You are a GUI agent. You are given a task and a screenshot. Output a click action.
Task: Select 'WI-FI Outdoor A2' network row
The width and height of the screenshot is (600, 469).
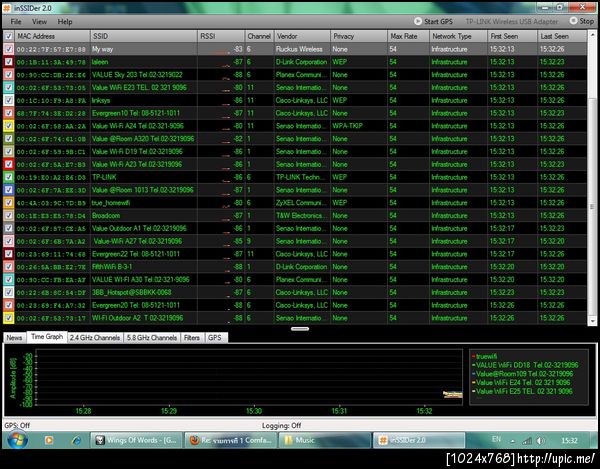point(295,318)
